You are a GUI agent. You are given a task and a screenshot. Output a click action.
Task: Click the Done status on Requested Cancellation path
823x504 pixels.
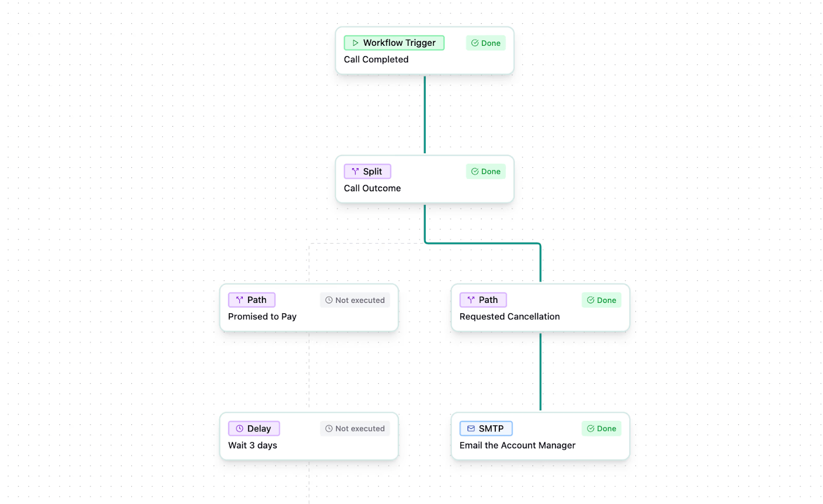(x=601, y=300)
